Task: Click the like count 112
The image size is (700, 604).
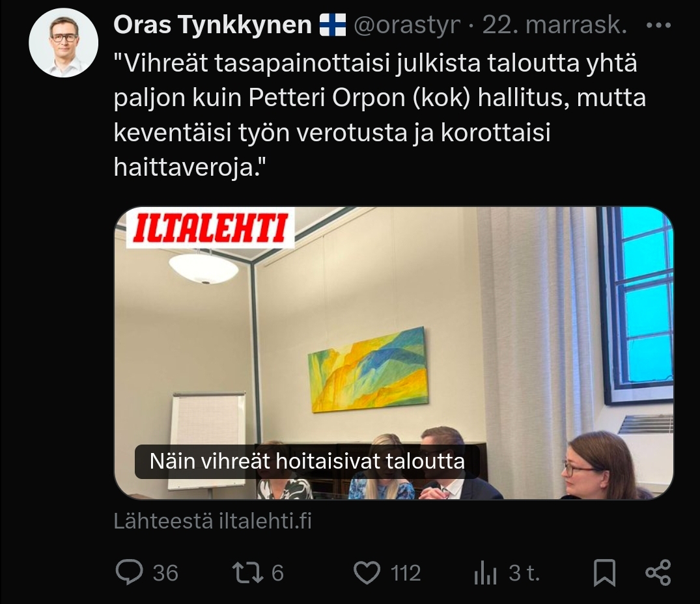Action: pyautogui.click(x=406, y=573)
